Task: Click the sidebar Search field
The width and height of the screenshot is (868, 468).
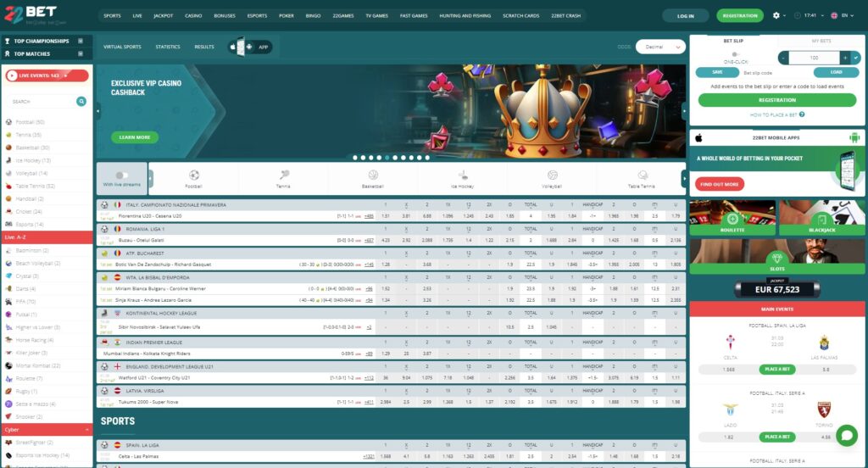Action: 42,102
